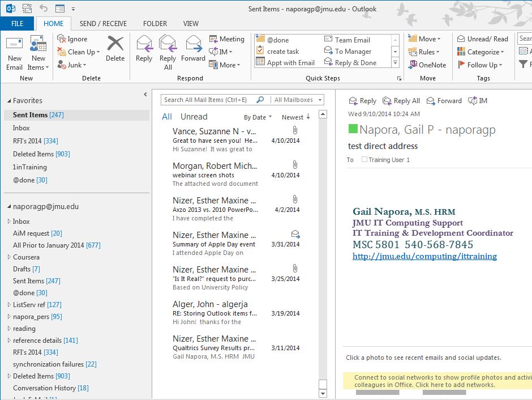
Task: Toggle Newest sort order arrow
Action: pyautogui.click(x=308, y=117)
